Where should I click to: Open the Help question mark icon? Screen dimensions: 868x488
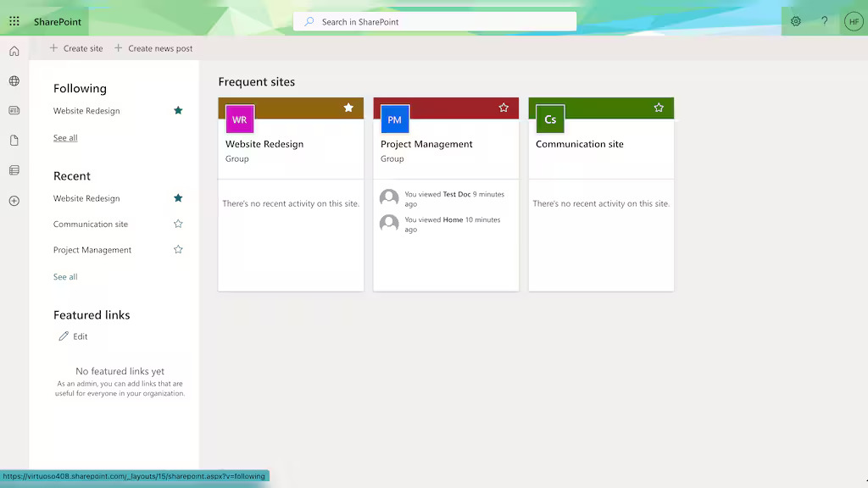point(824,21)
